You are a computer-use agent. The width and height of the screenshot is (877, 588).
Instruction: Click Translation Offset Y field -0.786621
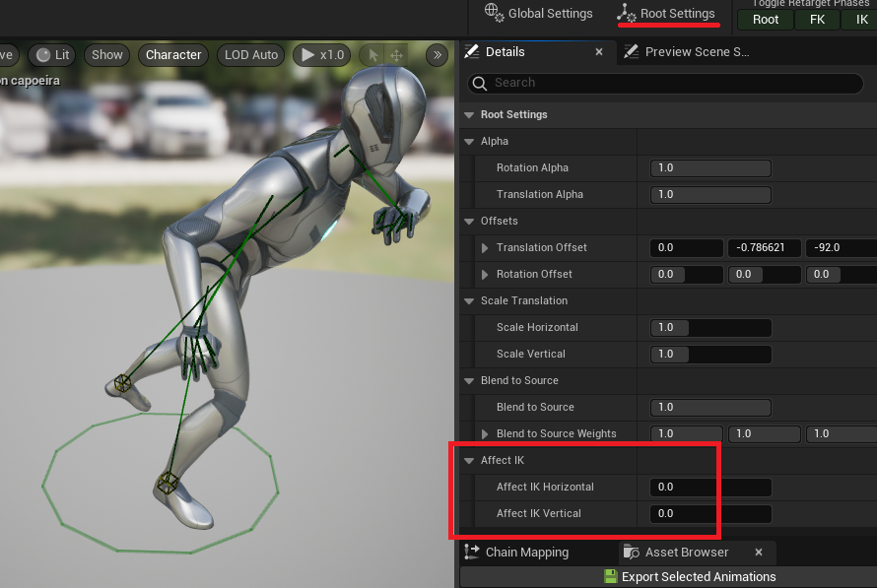point(764,247)
